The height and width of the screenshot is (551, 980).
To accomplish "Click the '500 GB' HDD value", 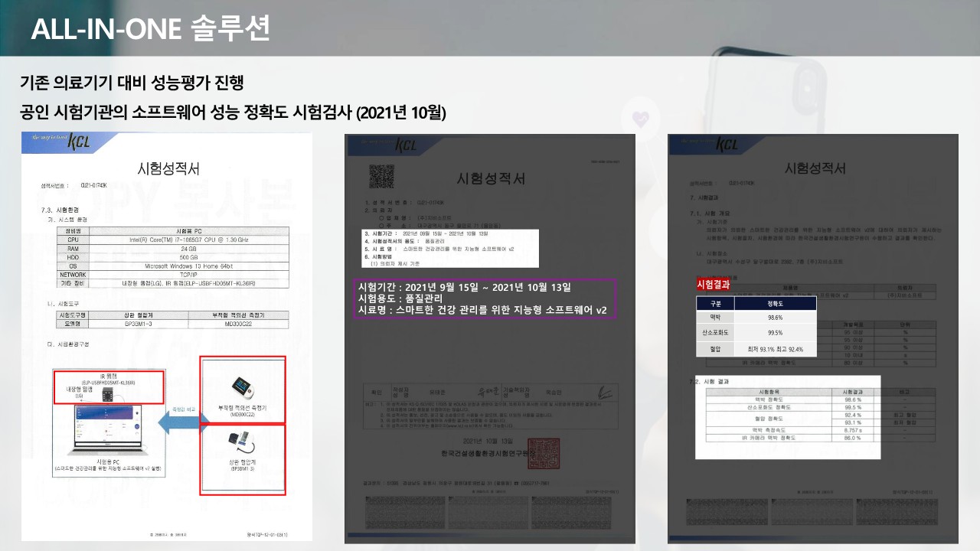I will (189, 256).
